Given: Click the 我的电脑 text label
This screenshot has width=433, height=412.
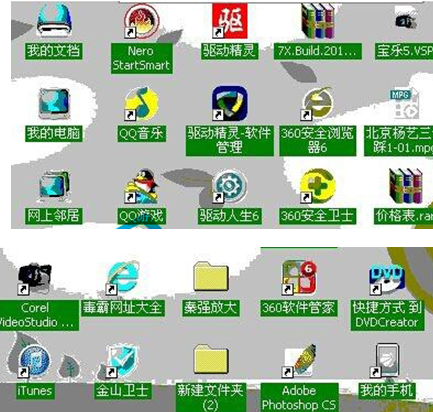Looking at the screenshot, I should pyautogui.click(x=54, y=134).
